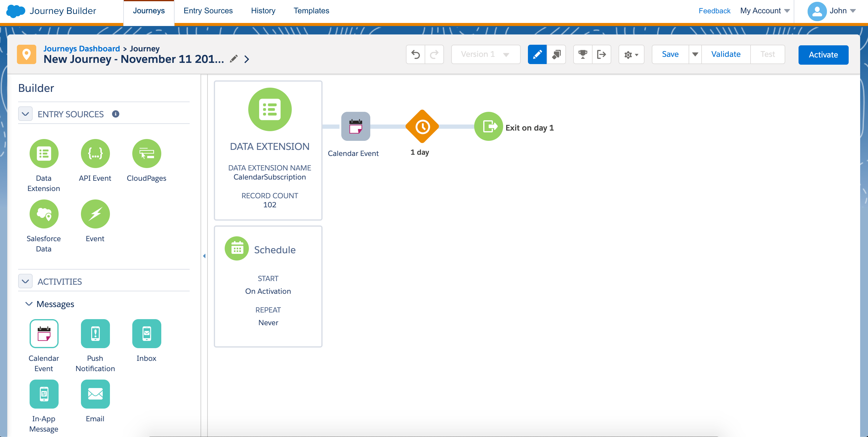The height and width of the screenshot is (437, 868).
Task: Collapse the Messages group
Action: pyautogui.click(x=29, y=304)
